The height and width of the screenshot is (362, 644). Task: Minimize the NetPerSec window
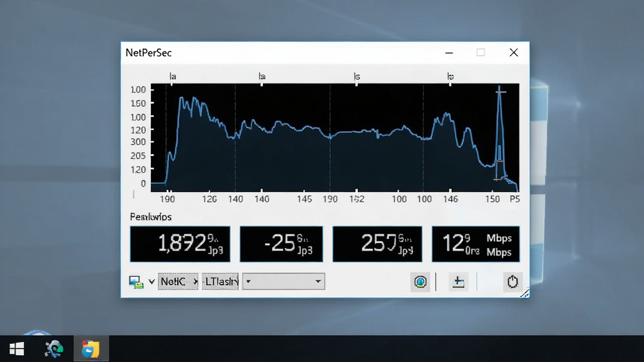449,53
